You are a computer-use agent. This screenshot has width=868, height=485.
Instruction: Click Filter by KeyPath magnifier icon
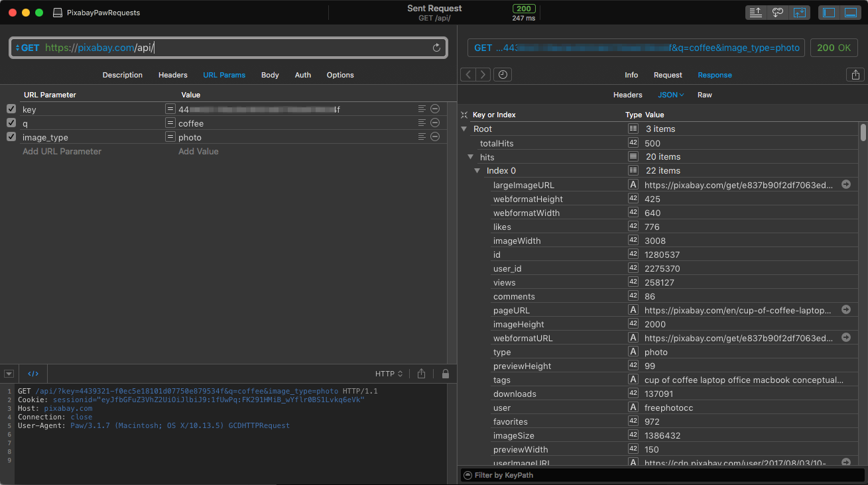pos(467,475)
